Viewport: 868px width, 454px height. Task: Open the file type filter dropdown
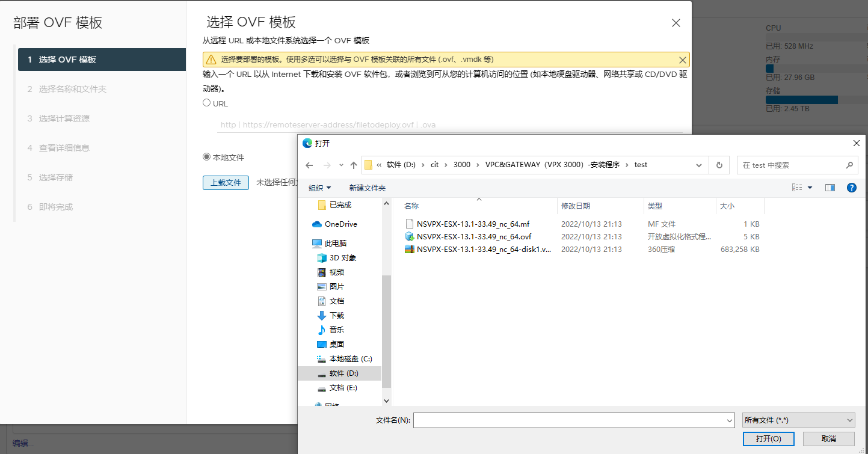(798, 420)
